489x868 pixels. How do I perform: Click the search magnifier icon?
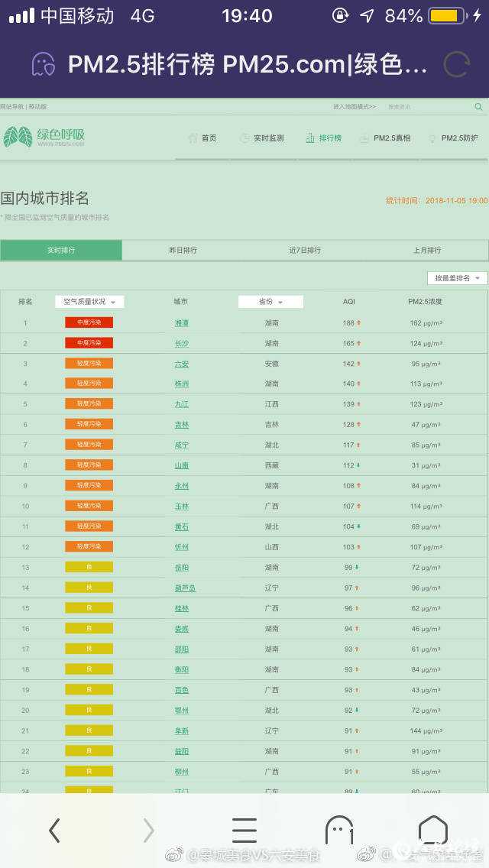479,107
